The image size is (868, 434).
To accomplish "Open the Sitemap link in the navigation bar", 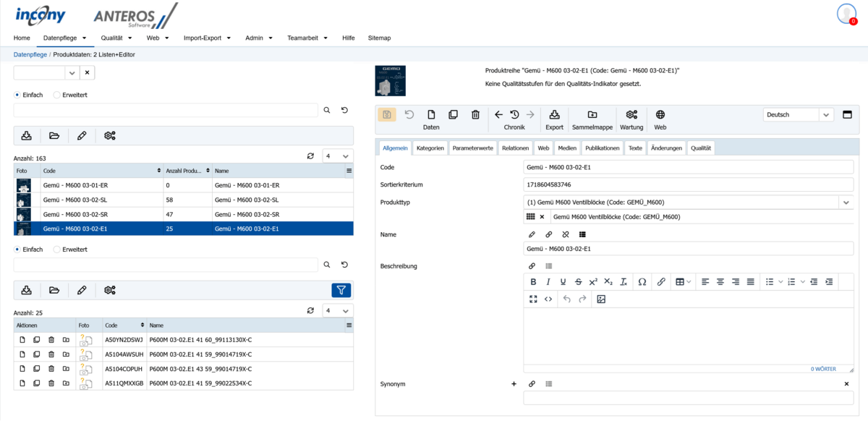I will pyautogui.click(x=379, y=38).
